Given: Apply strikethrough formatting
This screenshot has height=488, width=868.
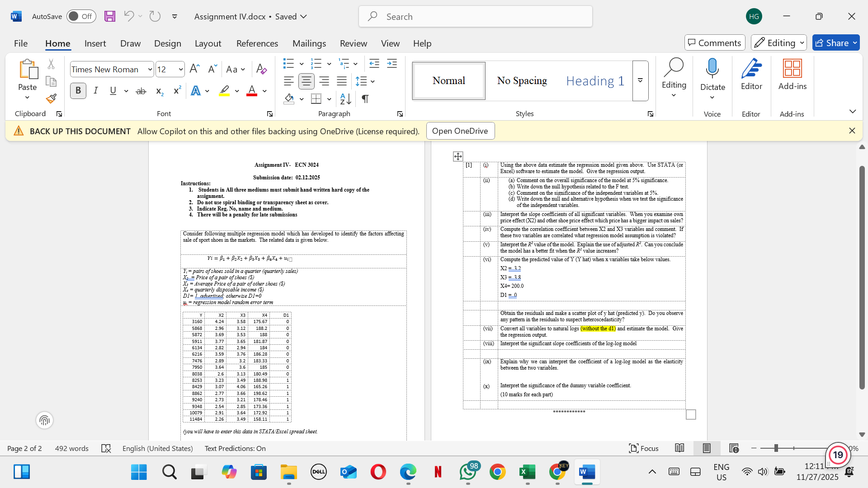Looking at the screenshot, I should click(141, 91).
